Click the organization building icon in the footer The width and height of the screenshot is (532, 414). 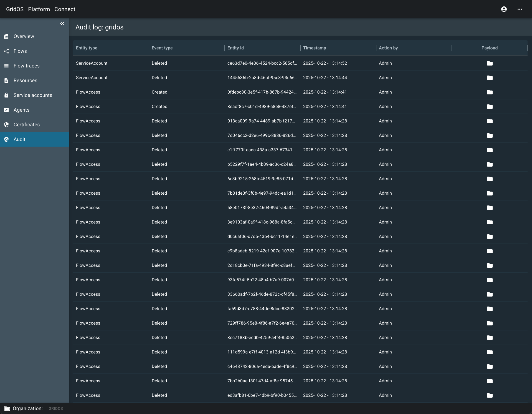7,408
